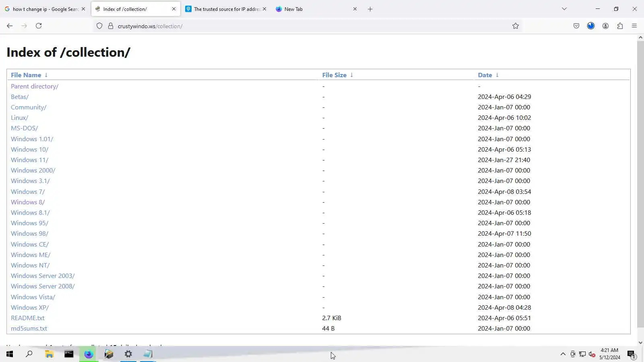List all open browser tabs
This screenshot has width=644, height=362.
[x=564, y=9]
